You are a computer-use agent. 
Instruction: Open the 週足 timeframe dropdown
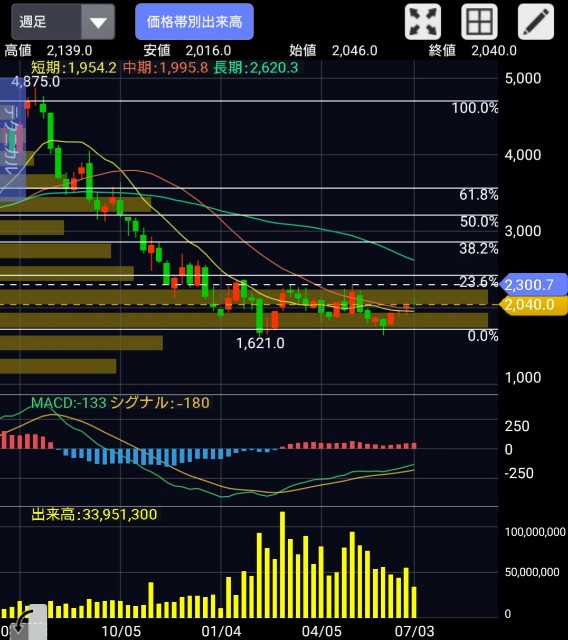pos(63,22)
